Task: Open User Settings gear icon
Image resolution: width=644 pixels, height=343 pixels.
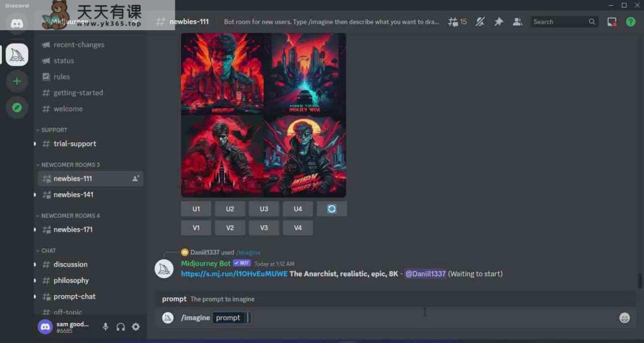Action: [136, 327]
